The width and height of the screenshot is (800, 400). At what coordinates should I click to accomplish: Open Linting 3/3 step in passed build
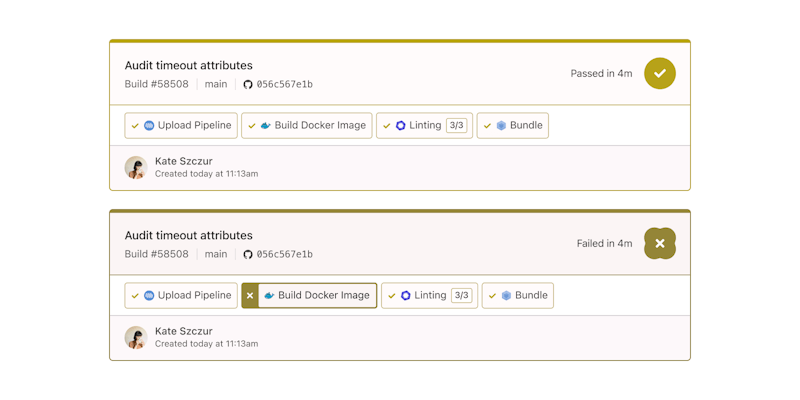pyautogui.click(x=426, y=126)
